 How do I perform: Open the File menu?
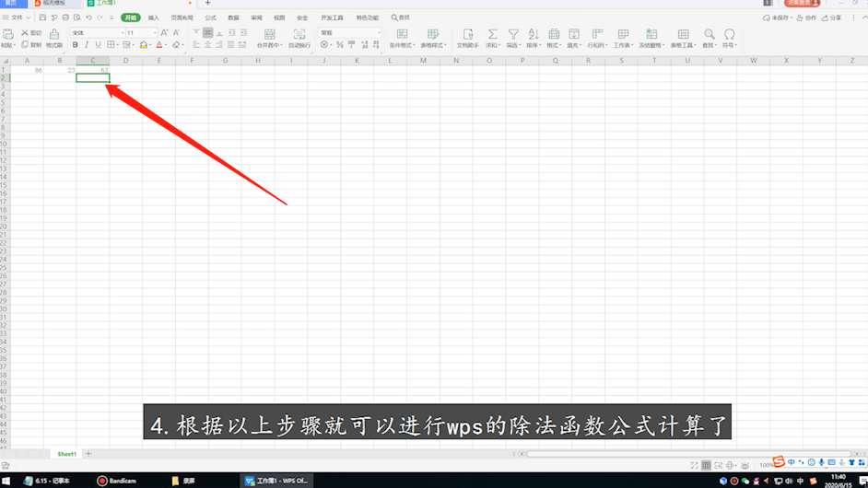point(17,17)
